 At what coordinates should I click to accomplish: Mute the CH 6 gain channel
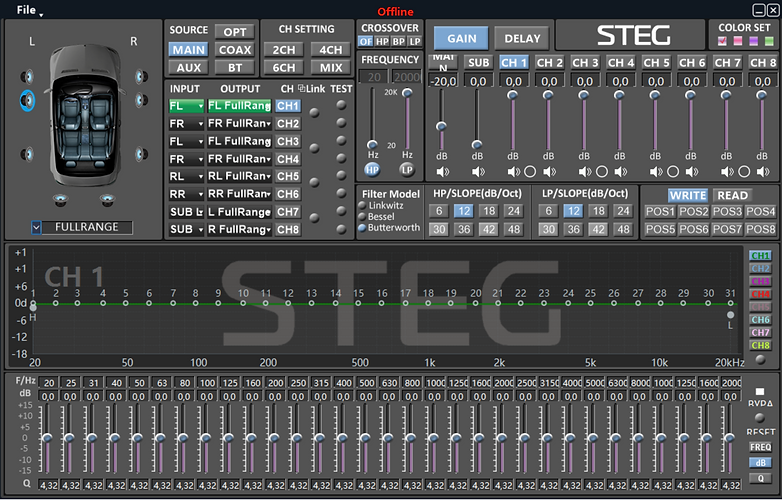click(x=692, y=172)
